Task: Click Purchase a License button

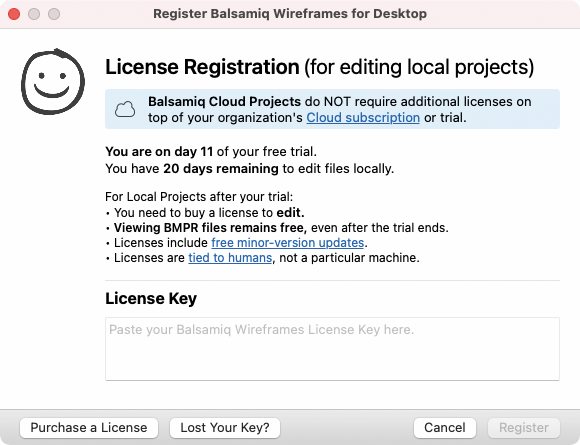Action: 89,428
